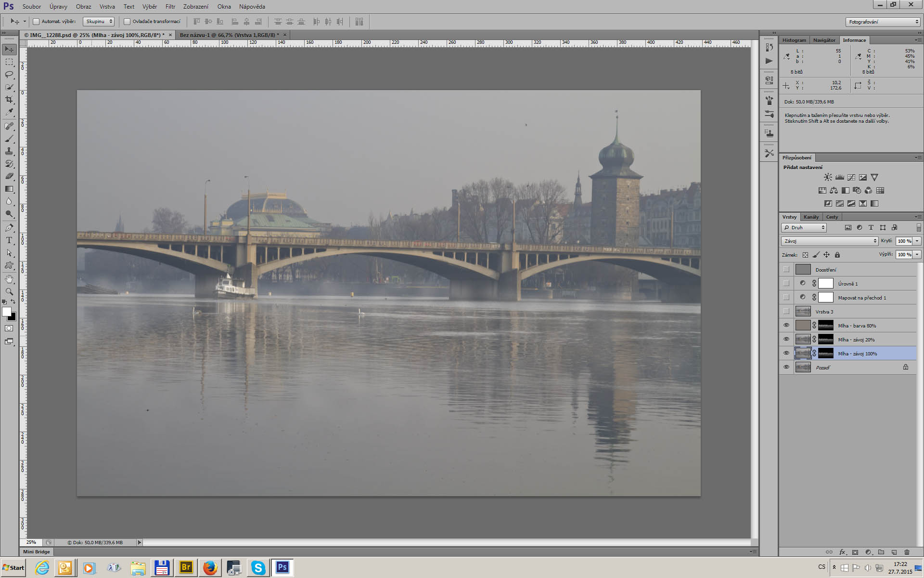
Task: Open the Fotografování workspace dropdown
Action: [x=883, y=22]
